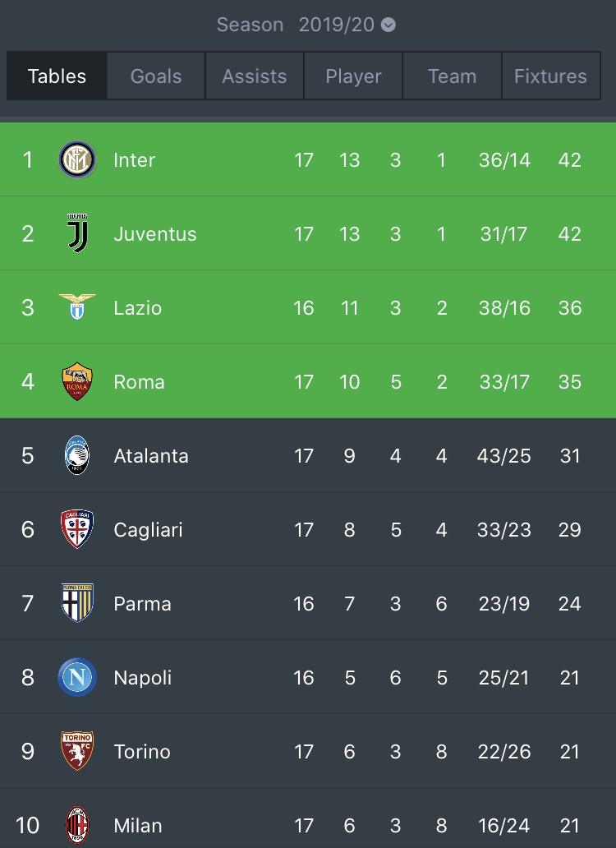Switch to the Goals tab
The height and width of the screenshot is (848, 616).
tap(155, 76)
